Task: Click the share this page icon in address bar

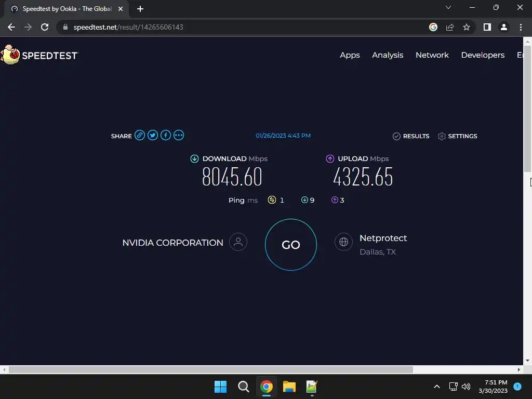Action: pyautogui.click(x=450, y=27)
